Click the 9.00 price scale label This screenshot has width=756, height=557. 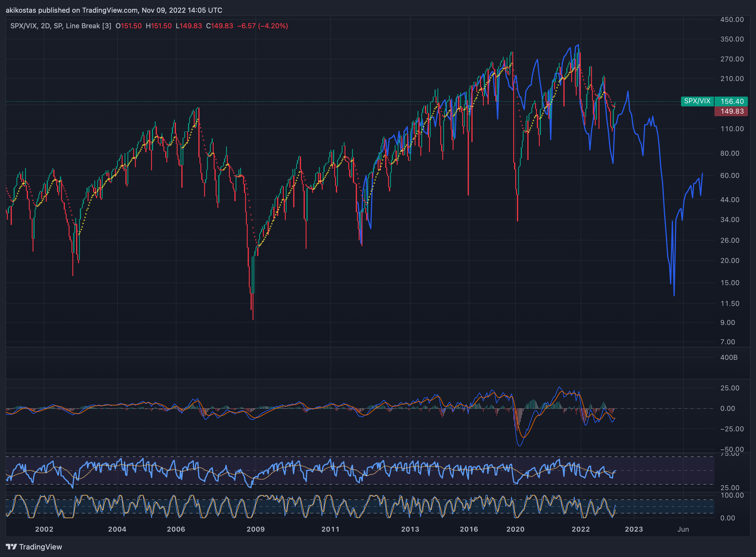pyautogui.click(x=728, y=323)
